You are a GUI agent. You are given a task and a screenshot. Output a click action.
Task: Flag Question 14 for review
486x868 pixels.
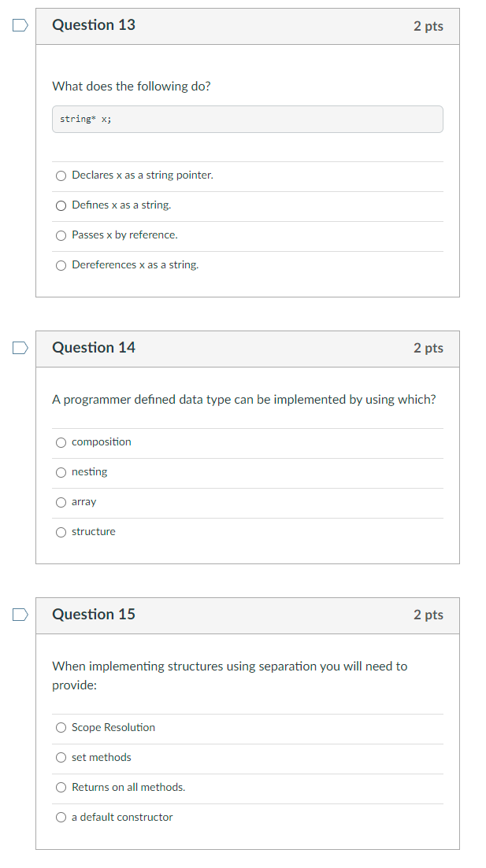tap(20, 347)
